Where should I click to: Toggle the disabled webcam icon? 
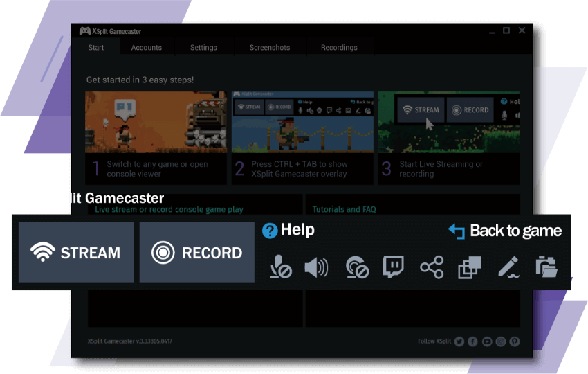coord(357,267)
